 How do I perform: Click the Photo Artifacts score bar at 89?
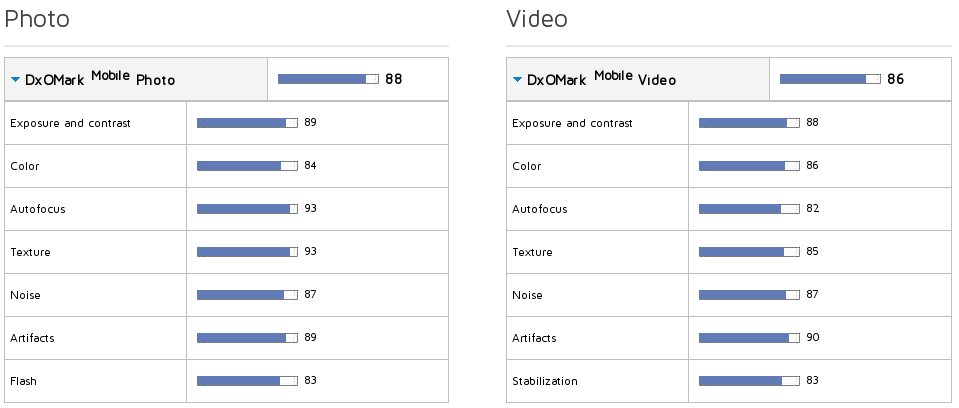[247, 338]
